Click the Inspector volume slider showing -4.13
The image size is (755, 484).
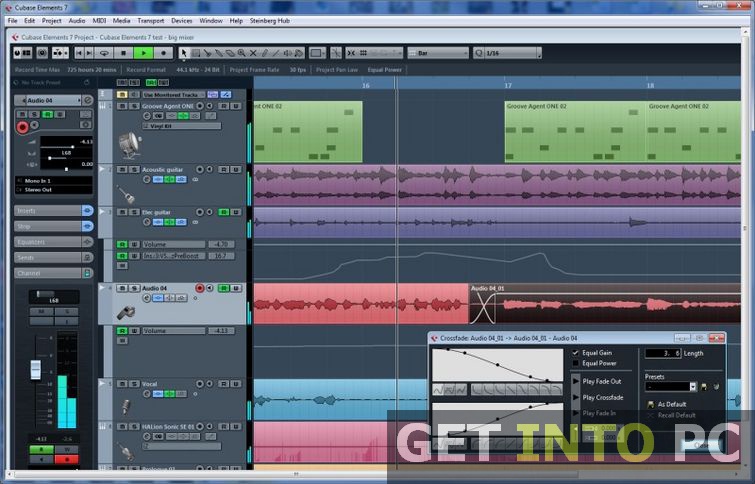(x=66, y=143)
